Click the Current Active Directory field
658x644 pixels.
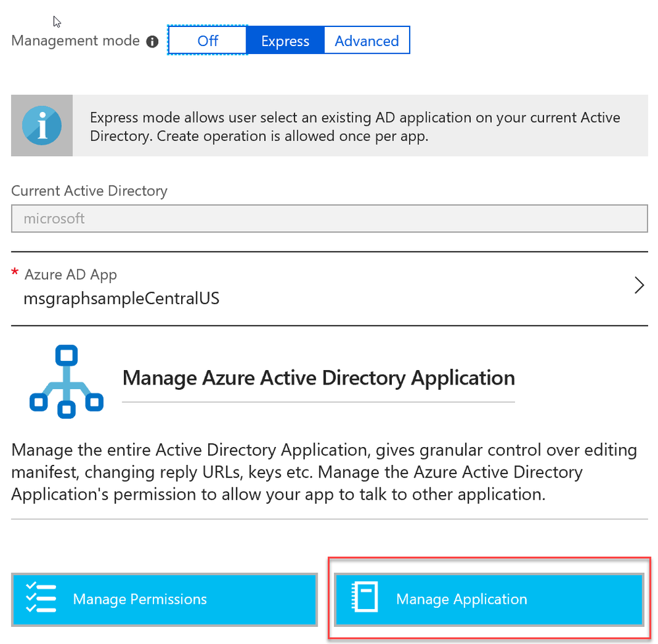click(x=329, y=218)
